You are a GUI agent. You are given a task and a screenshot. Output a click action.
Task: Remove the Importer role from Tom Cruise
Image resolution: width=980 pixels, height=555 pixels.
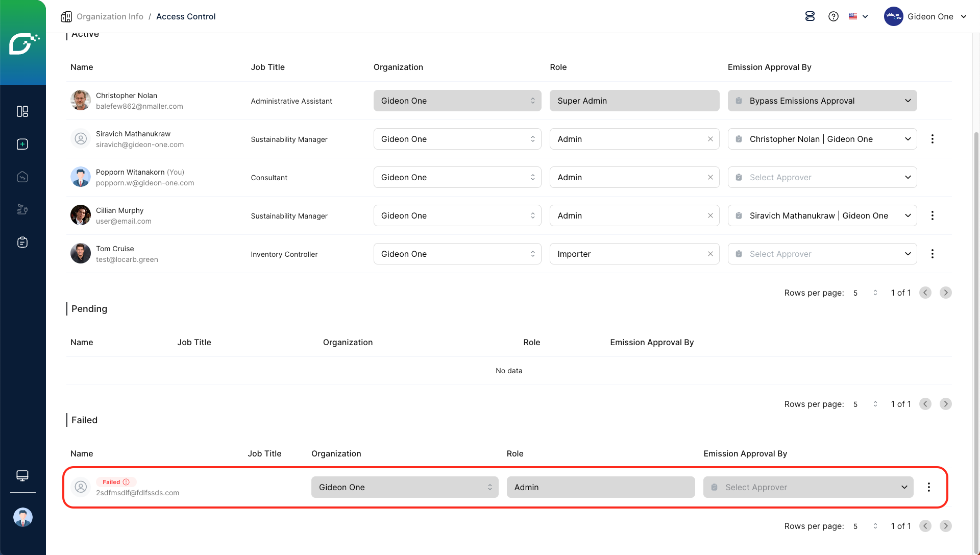(x=710, y=254)
